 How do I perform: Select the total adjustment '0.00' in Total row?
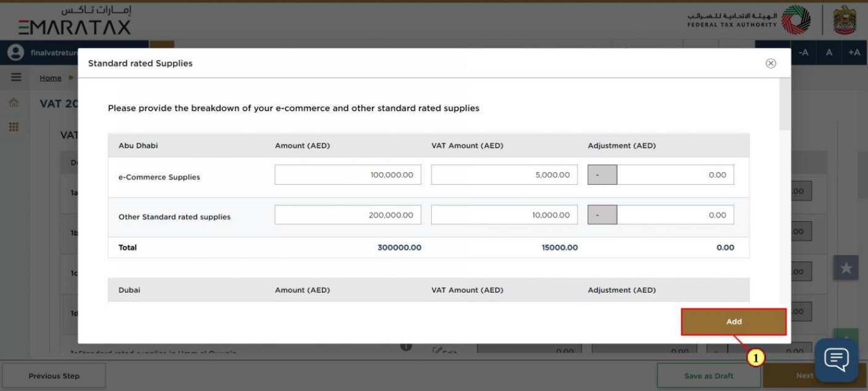coord(725,248)
